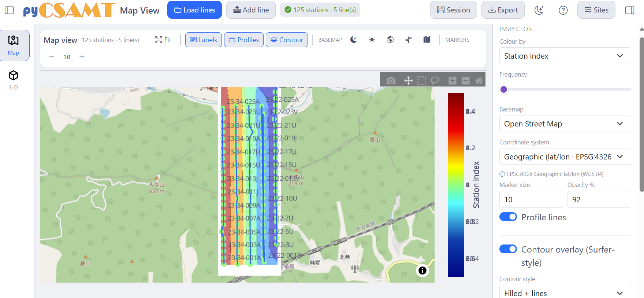
Task: Download plot as image camera icon
Action: pyautogui.click(x=391, y=81)
